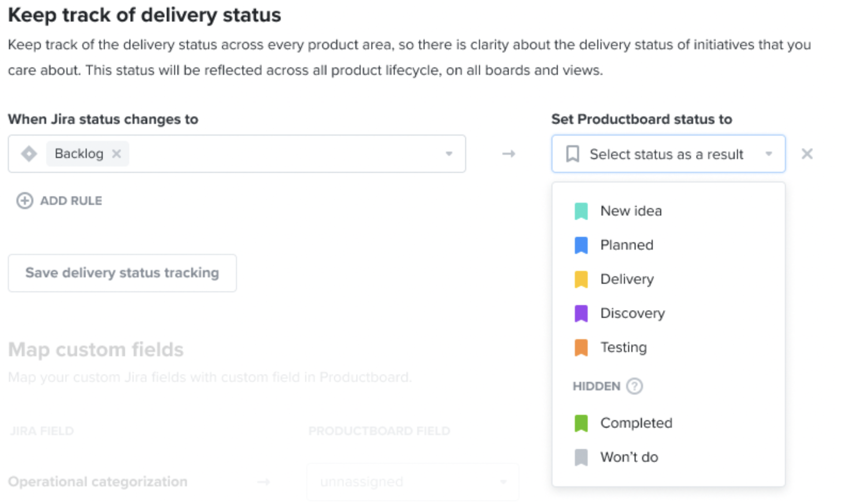The image size is (866, 504).
Task: Open the Set Productboard status dropdown
Action: tap(769, 154)
